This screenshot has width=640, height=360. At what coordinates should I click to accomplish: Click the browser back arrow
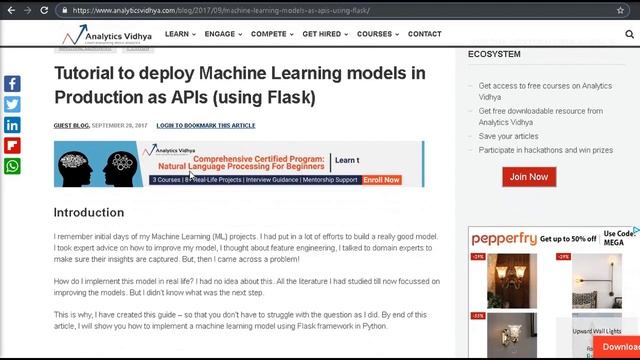coord(11,10)
